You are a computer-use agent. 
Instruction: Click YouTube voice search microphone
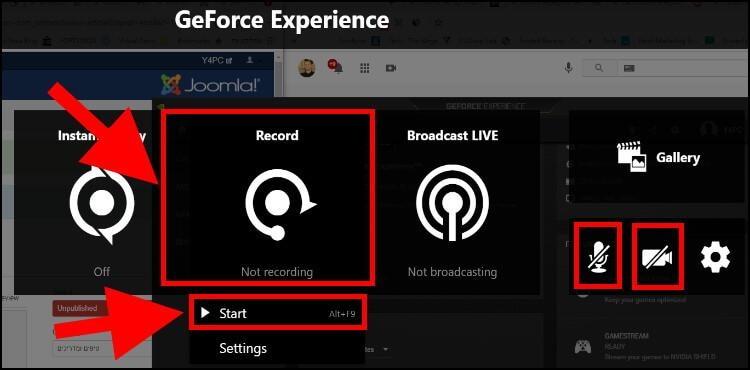568,68
